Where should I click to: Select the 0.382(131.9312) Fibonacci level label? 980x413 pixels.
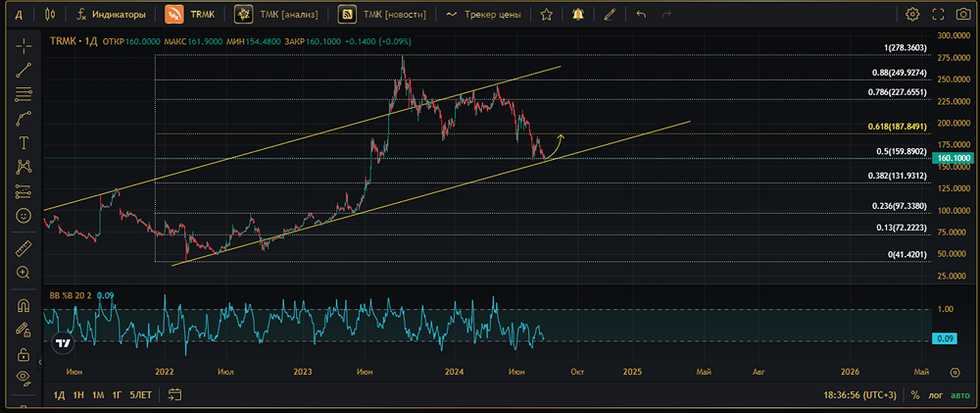point(897,177)
